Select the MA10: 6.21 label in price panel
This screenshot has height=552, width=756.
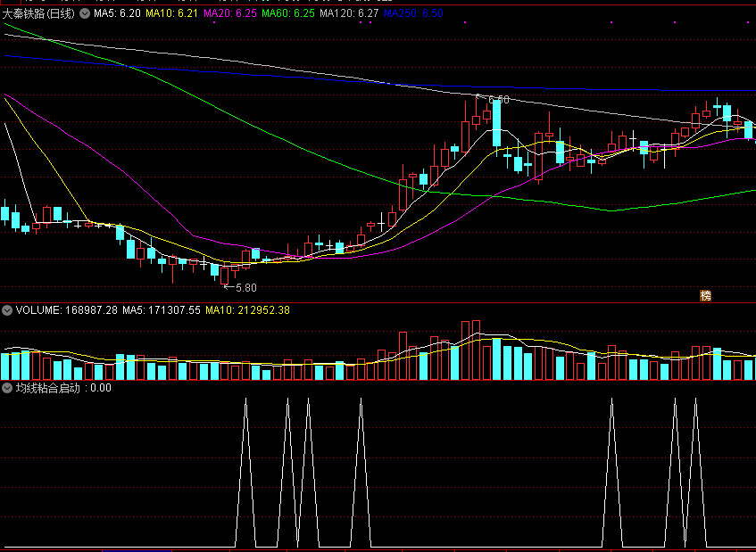coord(171,13)
